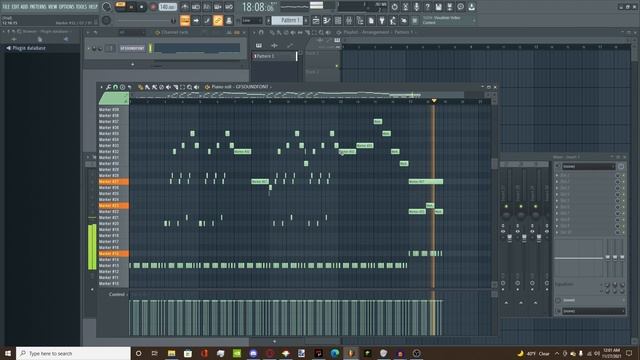This screenshot has width=640, height=360.
Task: Open channel rack filter group dropdown
Action: pos(131,32)
